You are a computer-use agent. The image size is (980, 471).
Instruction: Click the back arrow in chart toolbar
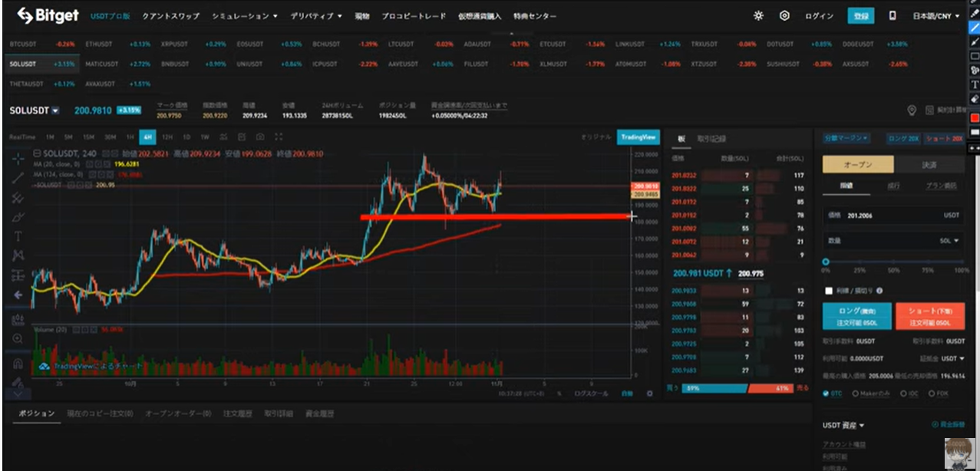pyautogui.click(x=18, y=295)
